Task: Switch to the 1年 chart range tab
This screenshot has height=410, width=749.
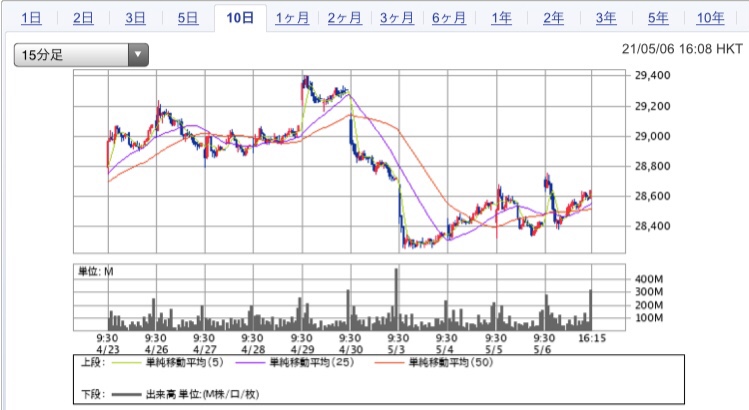Action: tap(501, 18)
